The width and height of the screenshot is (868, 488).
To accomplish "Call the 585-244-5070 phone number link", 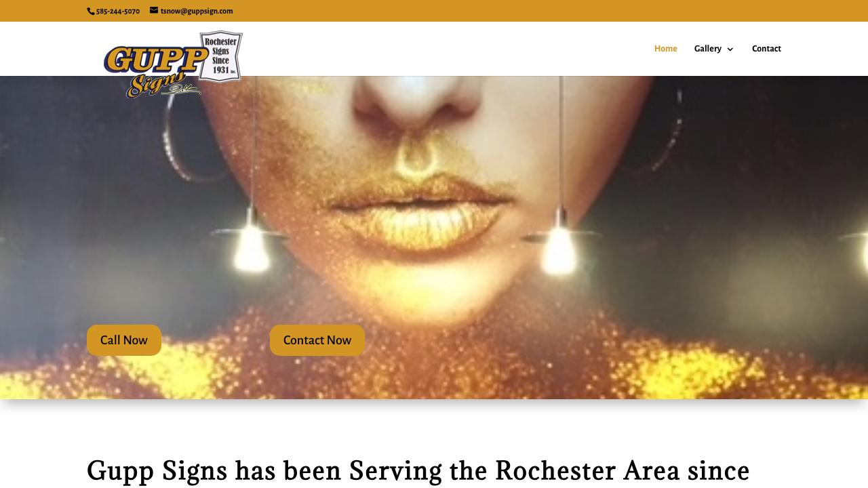I will (x=118, y=12).
